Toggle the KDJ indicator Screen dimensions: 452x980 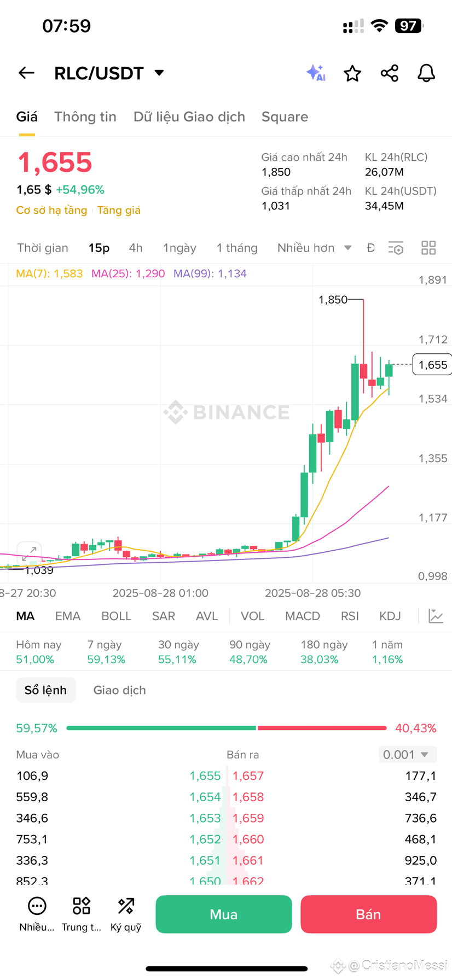point(390,616)
